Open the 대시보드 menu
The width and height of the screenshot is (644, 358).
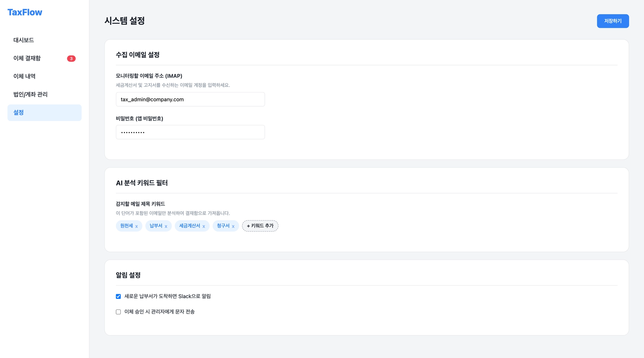24,40
